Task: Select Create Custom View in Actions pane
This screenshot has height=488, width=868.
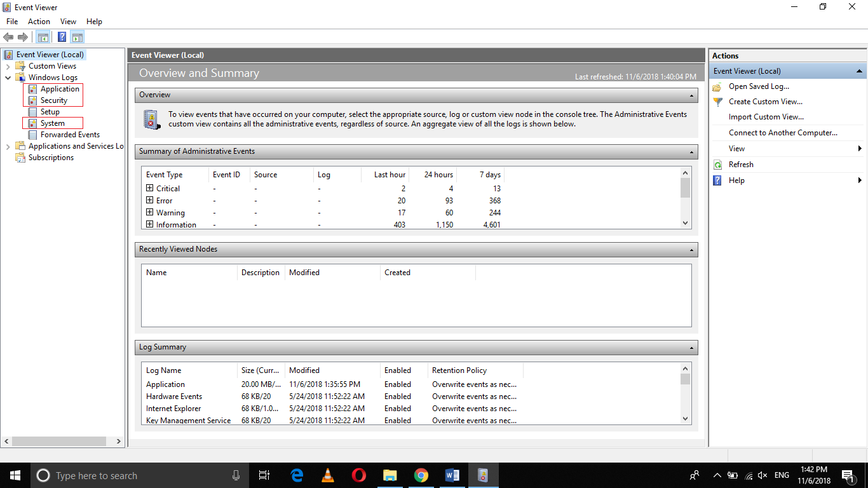Action: tap(765, 101)
